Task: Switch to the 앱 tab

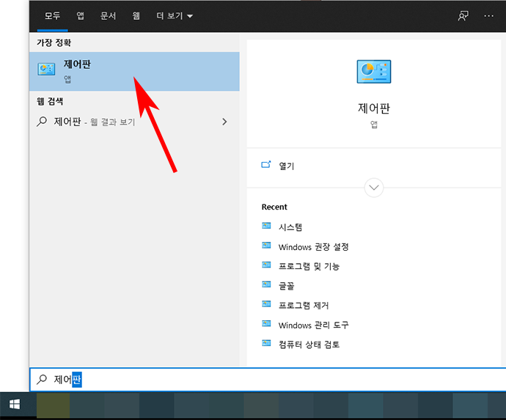Action: click(x=81, y=16)
